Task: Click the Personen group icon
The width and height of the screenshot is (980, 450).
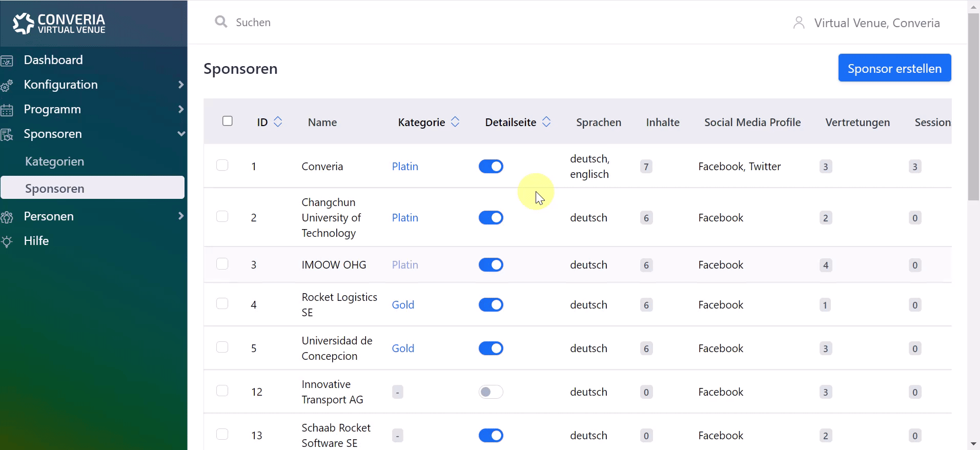Action: (x=7, y=217)
